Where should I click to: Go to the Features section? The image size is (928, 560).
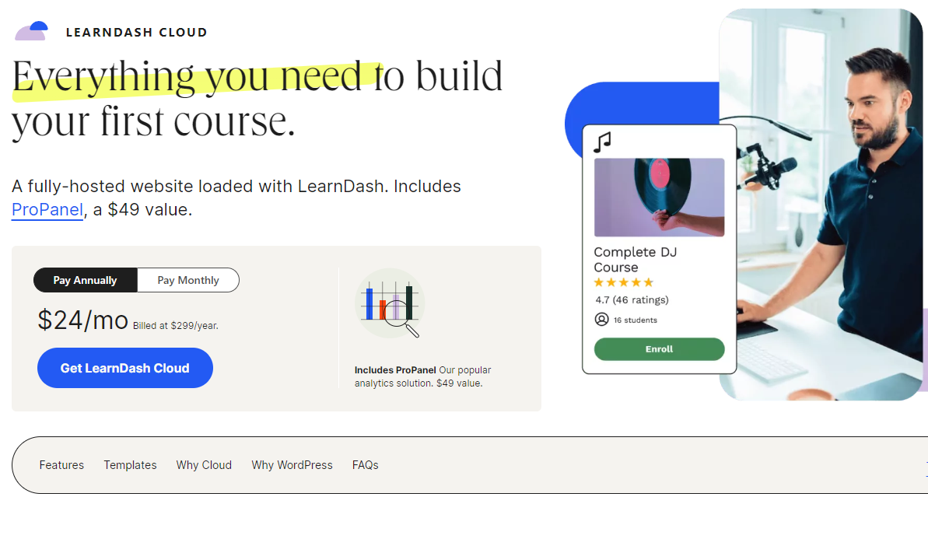point(61,465)
